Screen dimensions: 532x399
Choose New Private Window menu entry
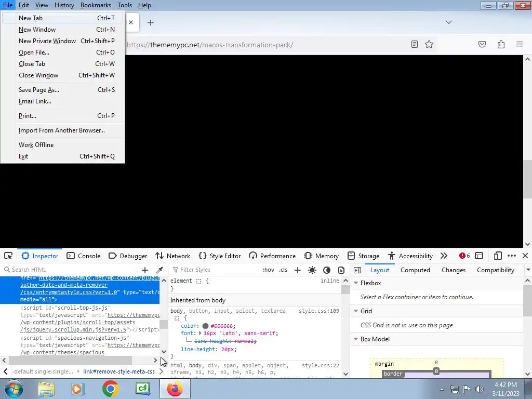[63, 41]
